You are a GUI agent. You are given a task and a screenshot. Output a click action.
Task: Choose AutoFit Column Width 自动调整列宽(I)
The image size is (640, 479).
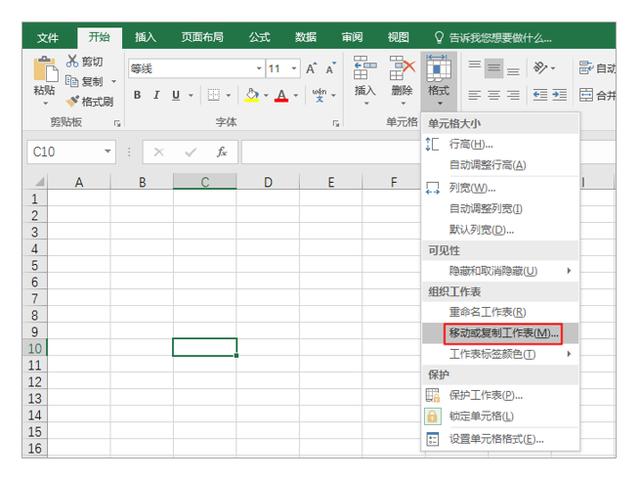500,208
